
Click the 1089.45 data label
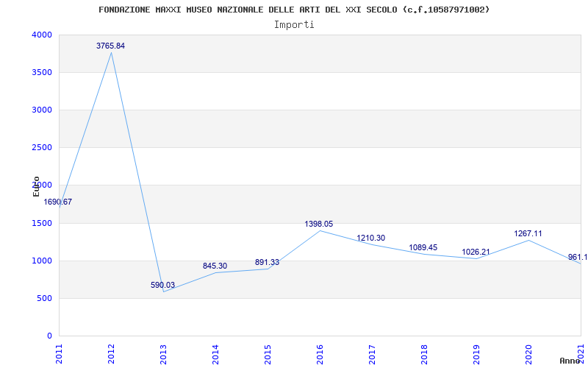[423, 247]
